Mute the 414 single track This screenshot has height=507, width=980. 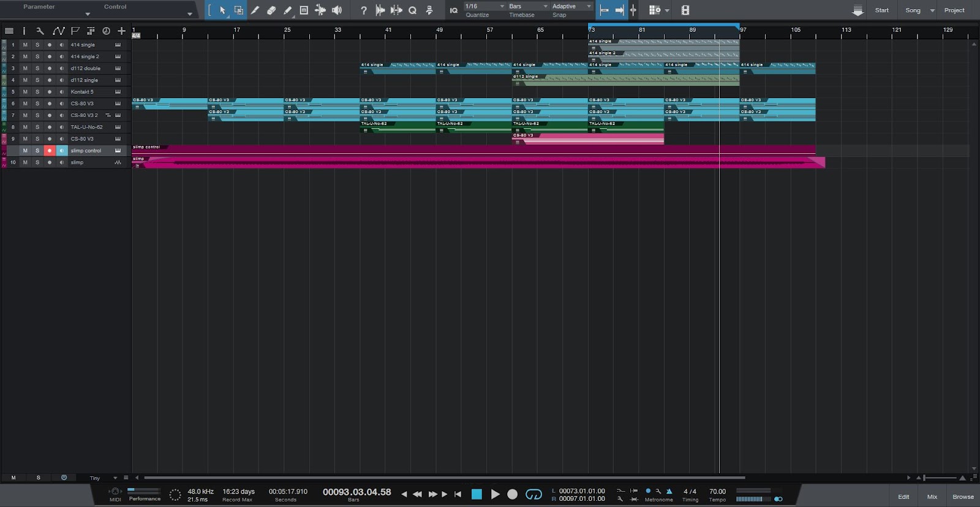(x=25, y=45)
